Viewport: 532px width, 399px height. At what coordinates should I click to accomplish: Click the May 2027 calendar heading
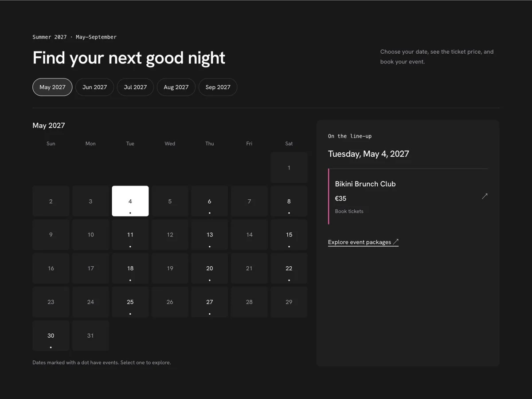point(49,126)
